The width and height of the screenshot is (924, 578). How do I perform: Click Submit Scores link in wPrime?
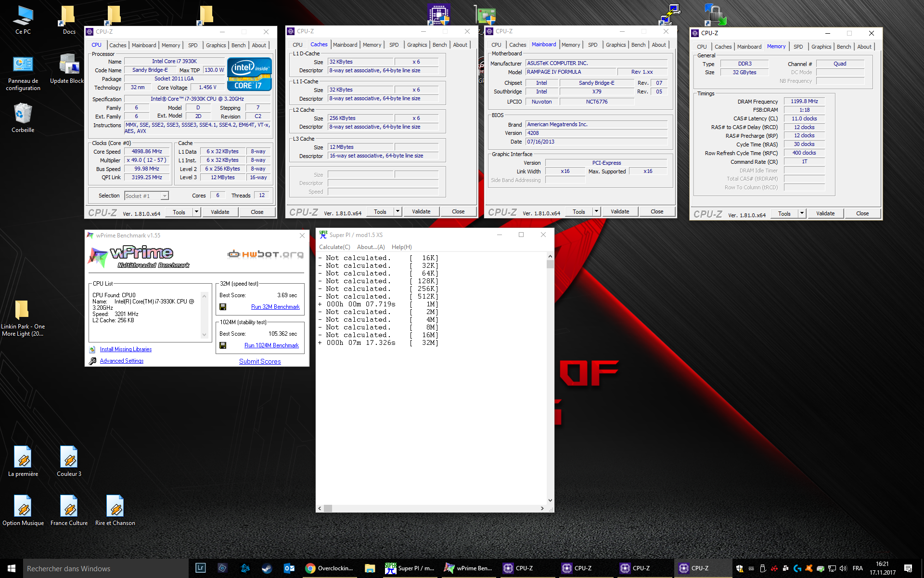pyautogui.click(x=260, y=361)
